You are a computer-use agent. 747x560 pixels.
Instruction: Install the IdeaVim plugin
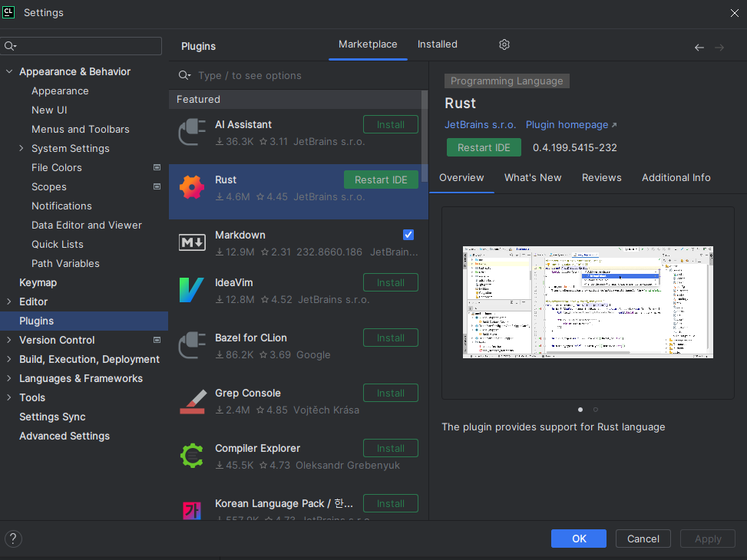[391, 282]
